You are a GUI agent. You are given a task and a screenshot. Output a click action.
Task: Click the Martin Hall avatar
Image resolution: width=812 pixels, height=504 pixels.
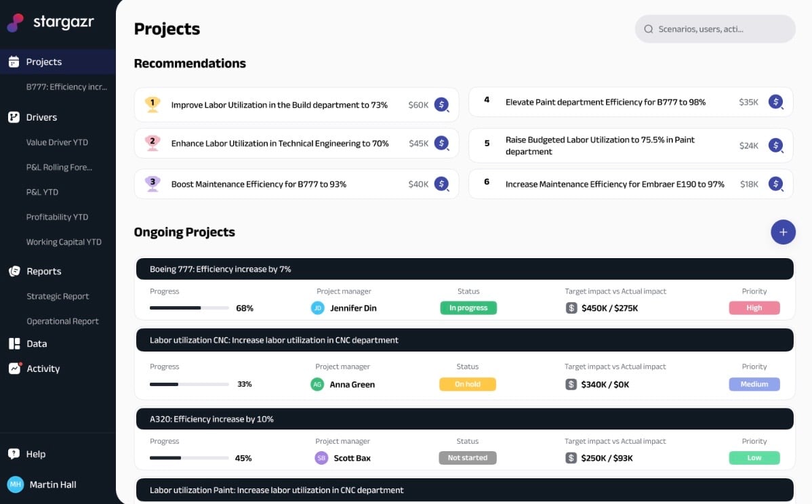(x=15, y=484)
